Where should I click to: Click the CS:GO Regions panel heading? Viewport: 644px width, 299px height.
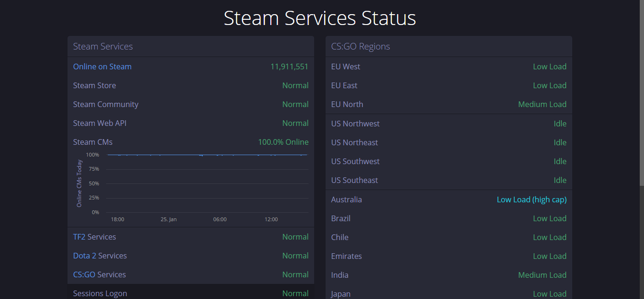360,46
